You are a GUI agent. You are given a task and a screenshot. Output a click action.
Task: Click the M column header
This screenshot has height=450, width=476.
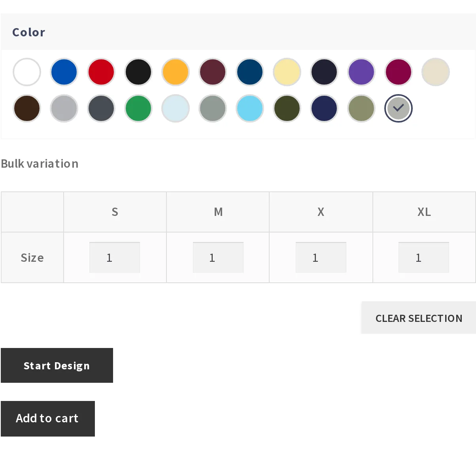[x=218, y=212]
